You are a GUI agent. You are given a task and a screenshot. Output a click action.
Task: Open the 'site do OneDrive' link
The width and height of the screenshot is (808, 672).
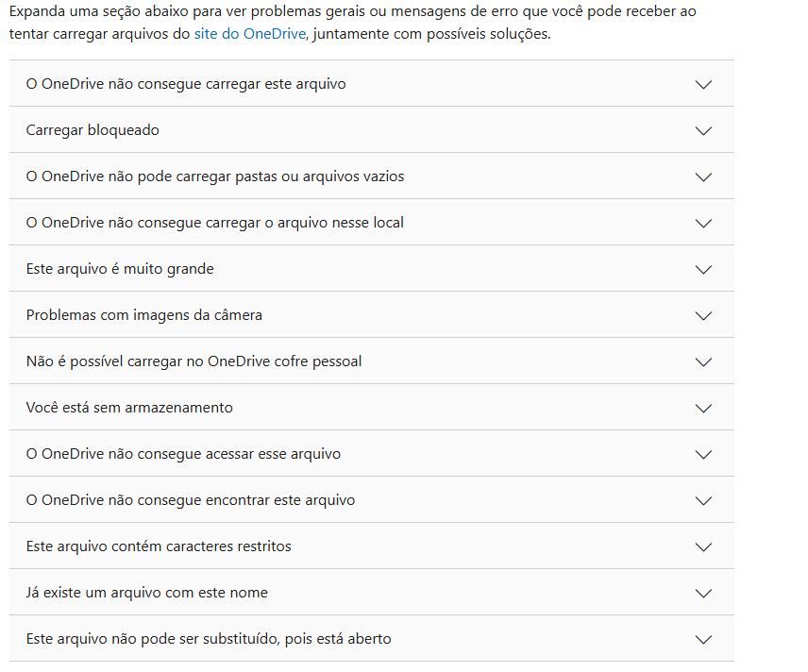250,34
